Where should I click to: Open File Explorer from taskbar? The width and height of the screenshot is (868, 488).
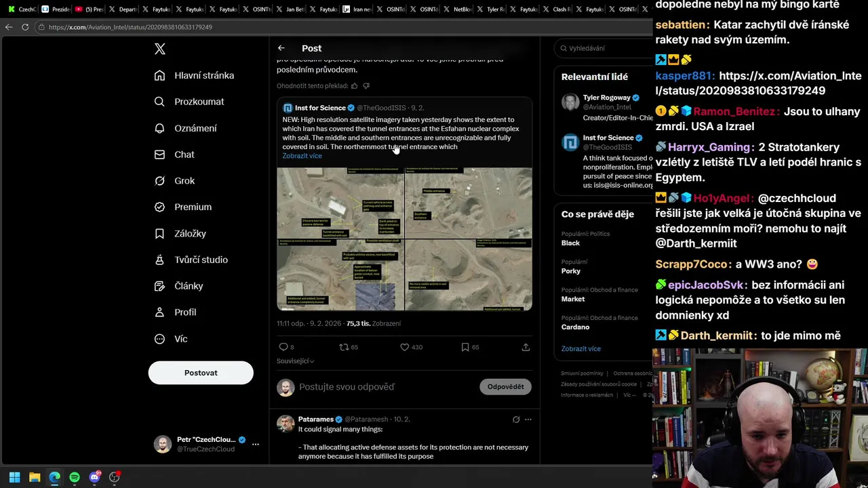[35, 477]
